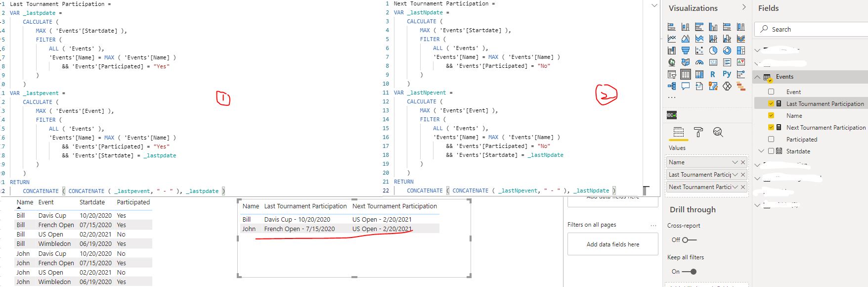
Task: Check the Participated field checkbox
Action: pyautogui.click(x=771, y=139)
